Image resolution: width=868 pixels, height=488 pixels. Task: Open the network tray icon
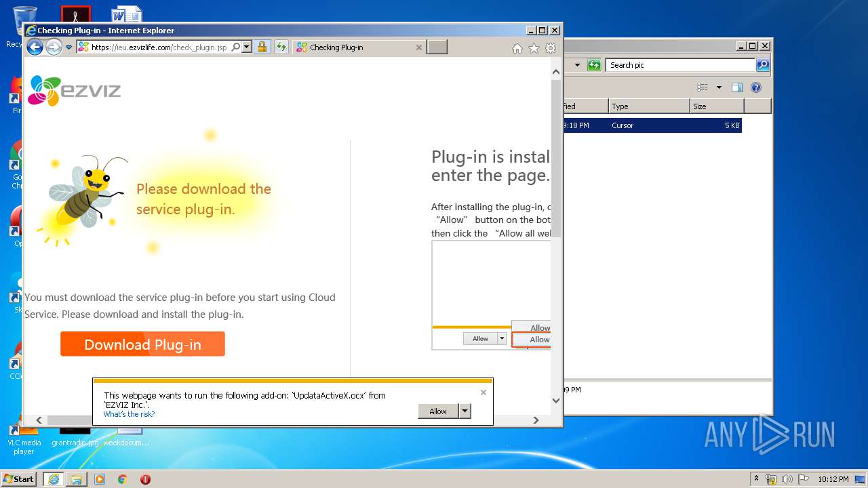(771, 479)
